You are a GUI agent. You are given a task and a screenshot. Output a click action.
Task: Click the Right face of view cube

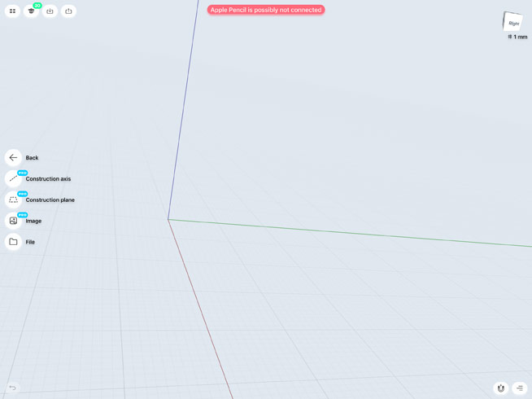pos(513,23)
